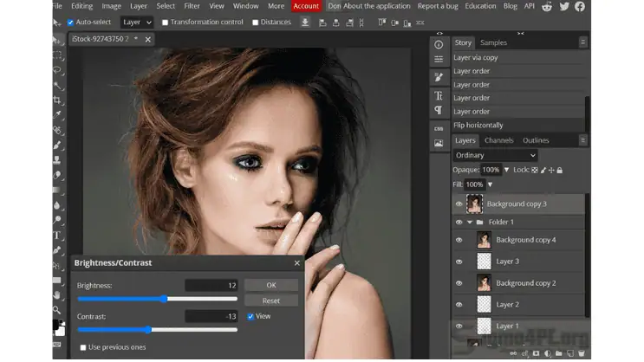Select the Dodge tool
644x362 pixels.
click(58, 220)
